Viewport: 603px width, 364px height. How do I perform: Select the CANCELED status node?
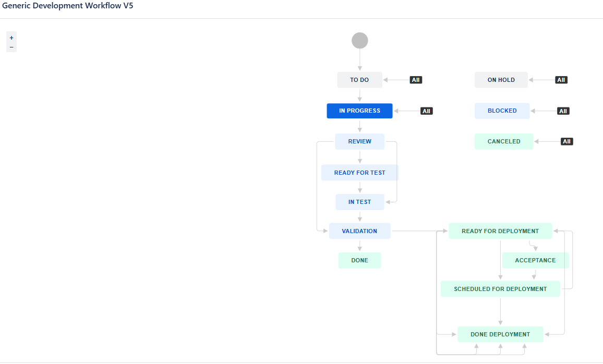pyautogui.click(x=504, y=141)
